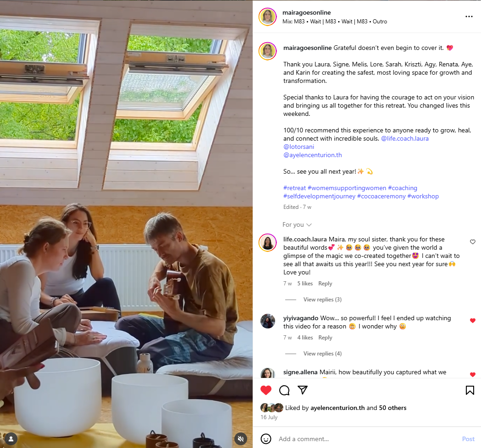View who liked via 50 others

pyautogui.click(x=393, y=408)
